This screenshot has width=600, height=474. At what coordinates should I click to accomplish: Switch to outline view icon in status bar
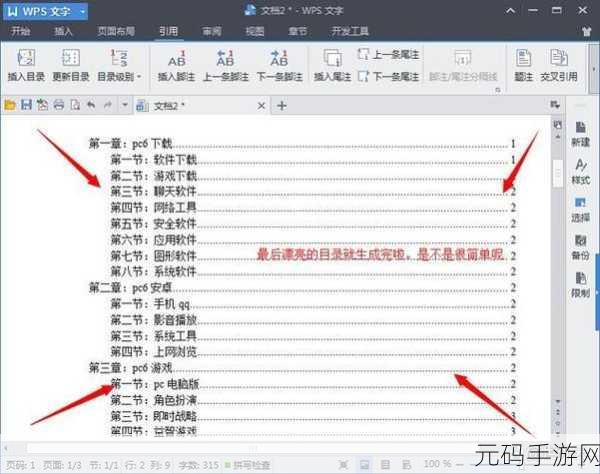pyautogui.click(x=385, y=464)
